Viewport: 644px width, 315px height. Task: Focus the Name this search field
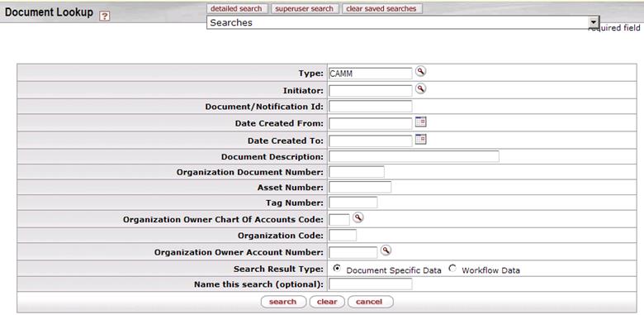(x=371, y=284)
